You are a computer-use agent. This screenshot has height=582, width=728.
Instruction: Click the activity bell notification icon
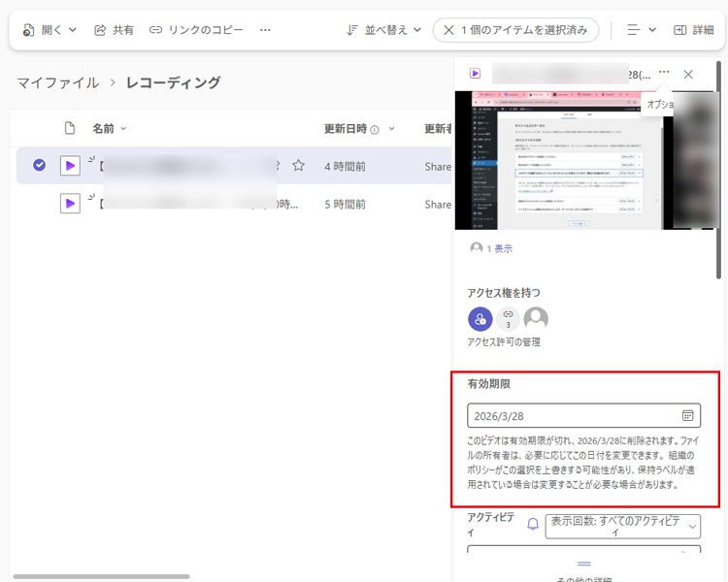pyautogui.click(x=533, y=525)
